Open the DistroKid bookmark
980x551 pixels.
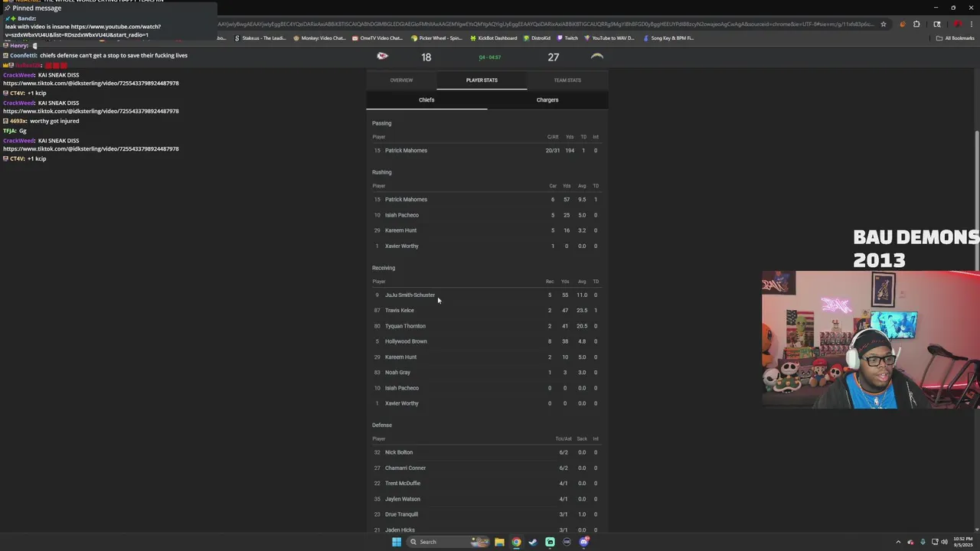pyautogui.click(x=537, y=37)
